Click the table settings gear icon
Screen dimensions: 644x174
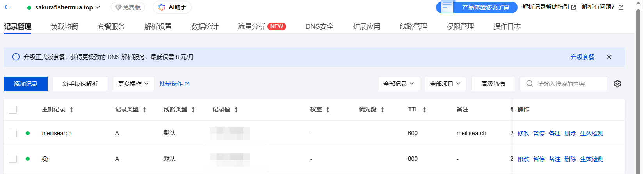(x=617, y=84)
